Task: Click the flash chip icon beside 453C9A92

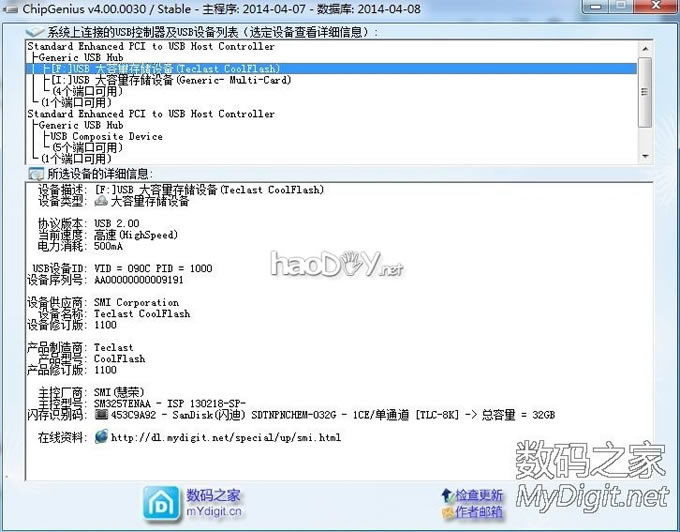Action: 101,414
